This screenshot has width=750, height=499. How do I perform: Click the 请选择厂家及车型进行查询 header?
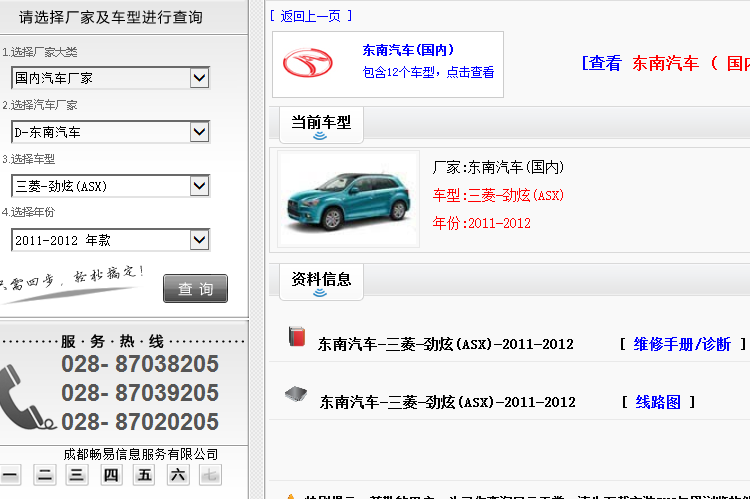point(111,17)
